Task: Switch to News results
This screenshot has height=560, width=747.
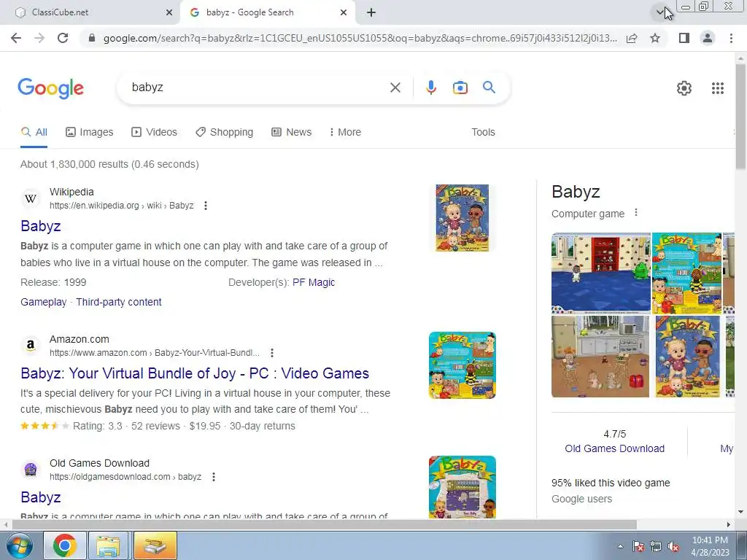Action: pyautogui.click(x=292, y=133)
